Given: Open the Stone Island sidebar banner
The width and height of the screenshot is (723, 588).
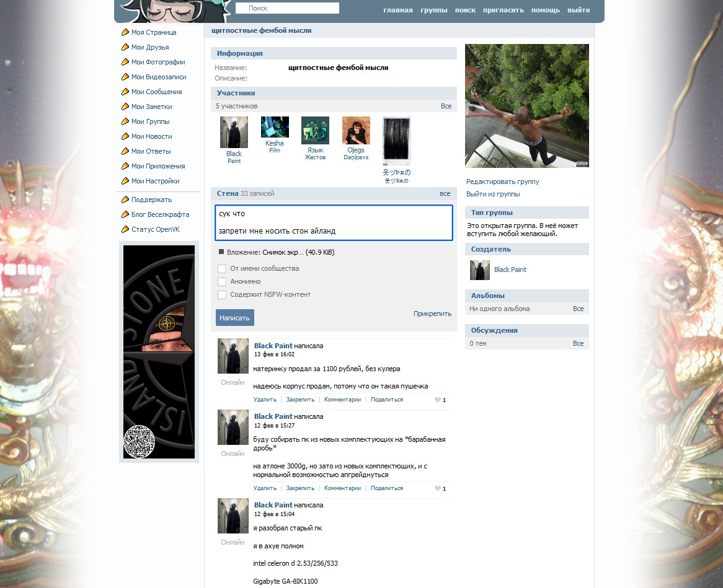Looking at the screenshot, I should 159,352.
